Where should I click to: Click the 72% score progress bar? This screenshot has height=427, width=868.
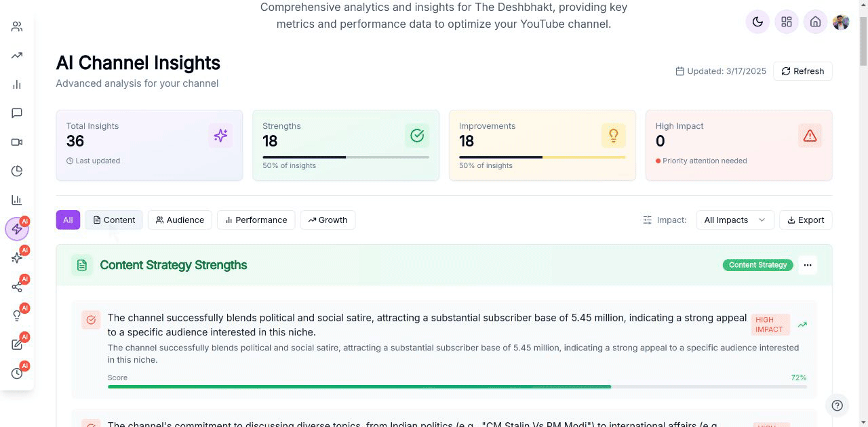click(457, 387)
